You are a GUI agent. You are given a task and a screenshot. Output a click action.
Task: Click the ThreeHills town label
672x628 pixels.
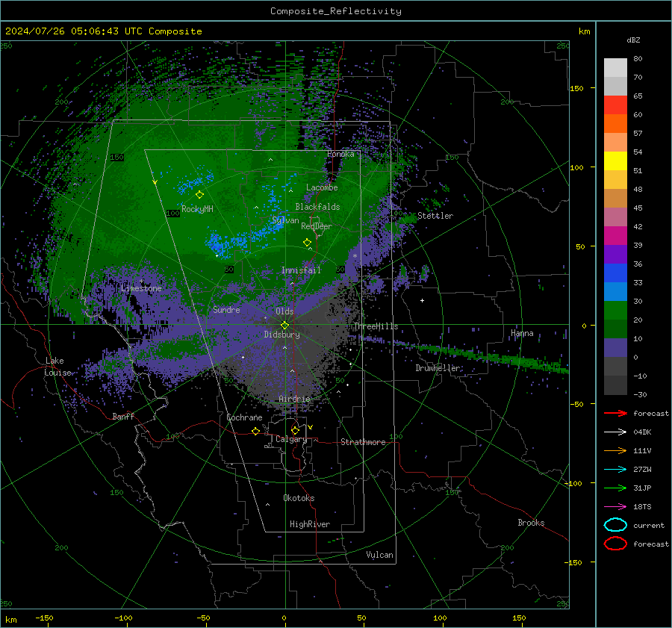[x=376, y=326]
